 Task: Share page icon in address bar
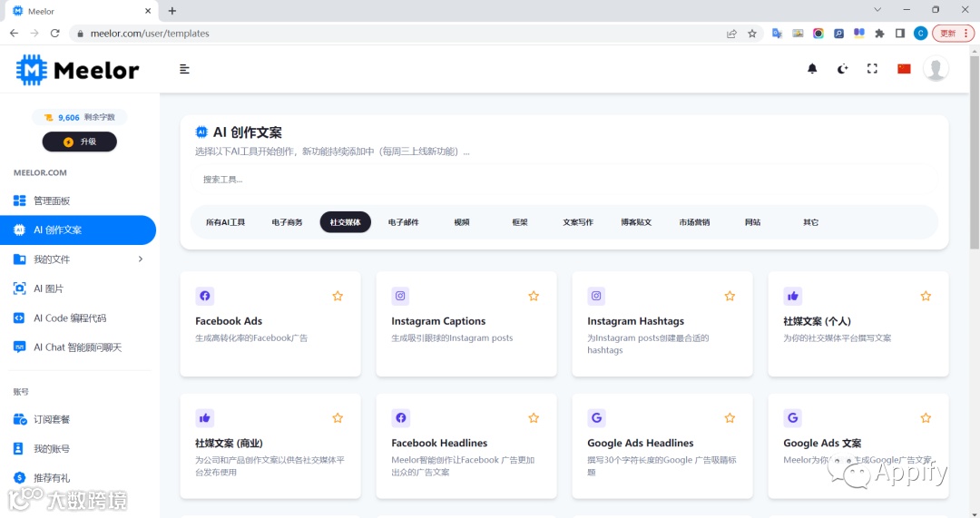731,34
